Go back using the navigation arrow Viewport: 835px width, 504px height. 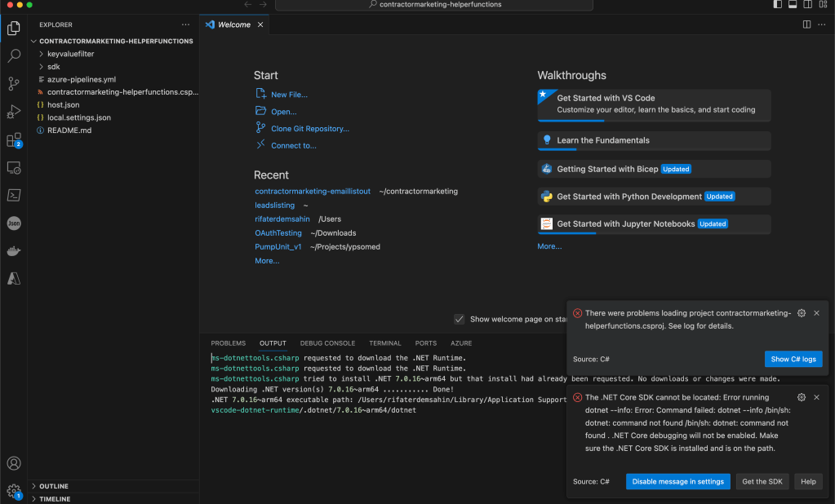(x=247, y=4)
